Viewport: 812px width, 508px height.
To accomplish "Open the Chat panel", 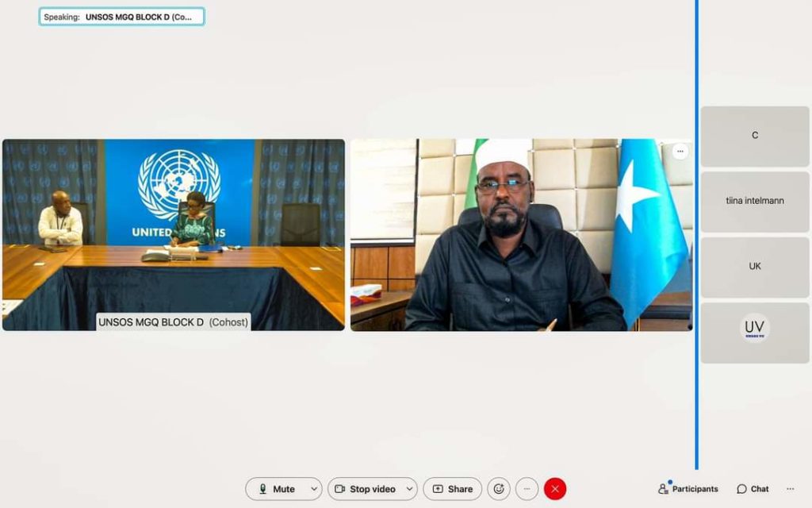I will pos(752,489).
